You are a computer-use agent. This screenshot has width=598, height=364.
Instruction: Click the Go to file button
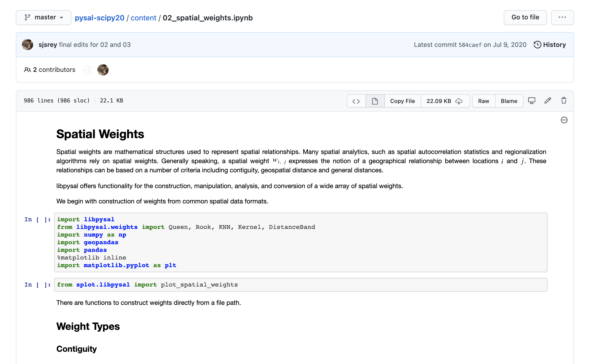tap(525, 17)
